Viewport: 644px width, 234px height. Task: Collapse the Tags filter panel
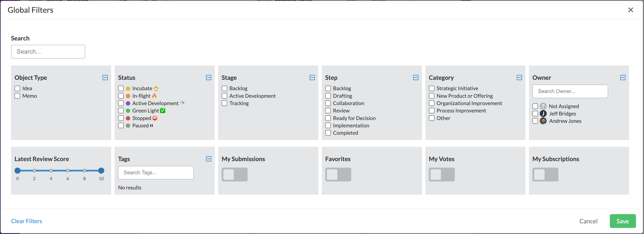point(208,159)
